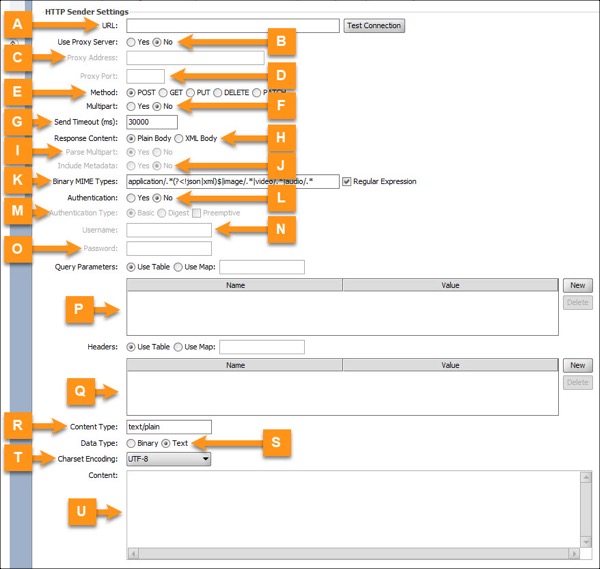600x569 pixels.
Task: Select Yes for Authentication
Action: tap(132, 198)
